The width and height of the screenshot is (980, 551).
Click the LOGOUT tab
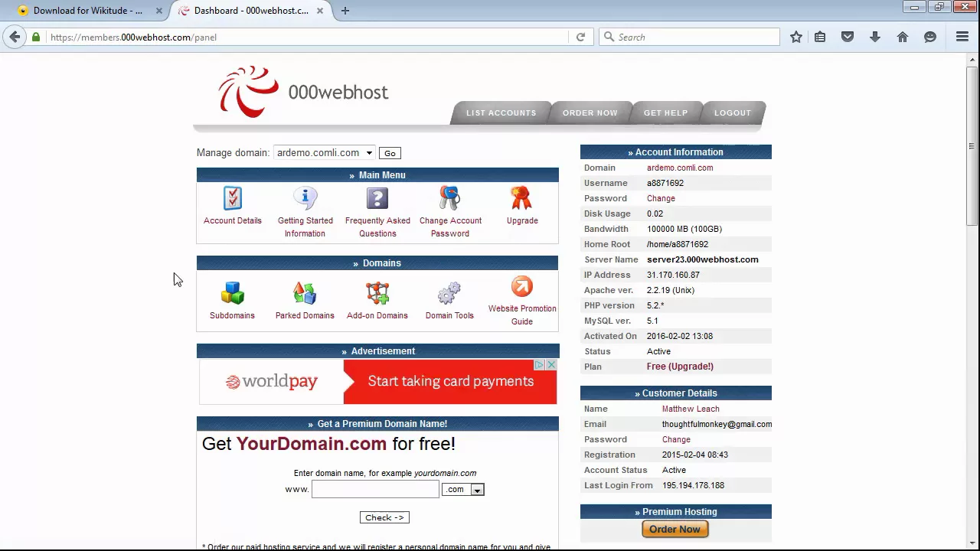pos(733,112)
